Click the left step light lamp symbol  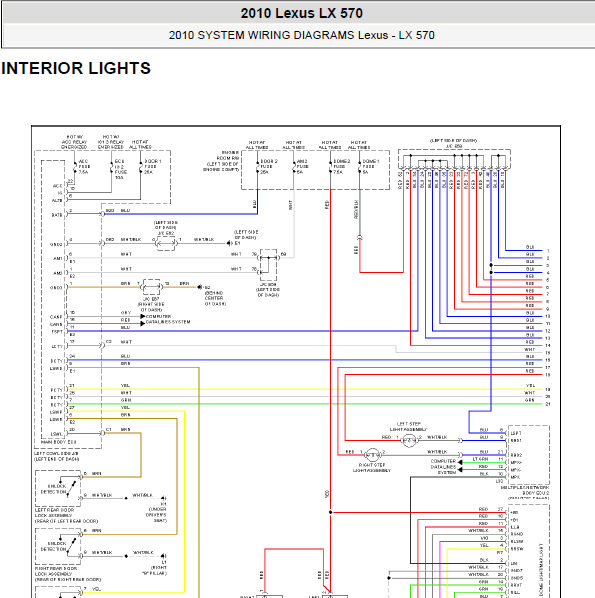409,440
